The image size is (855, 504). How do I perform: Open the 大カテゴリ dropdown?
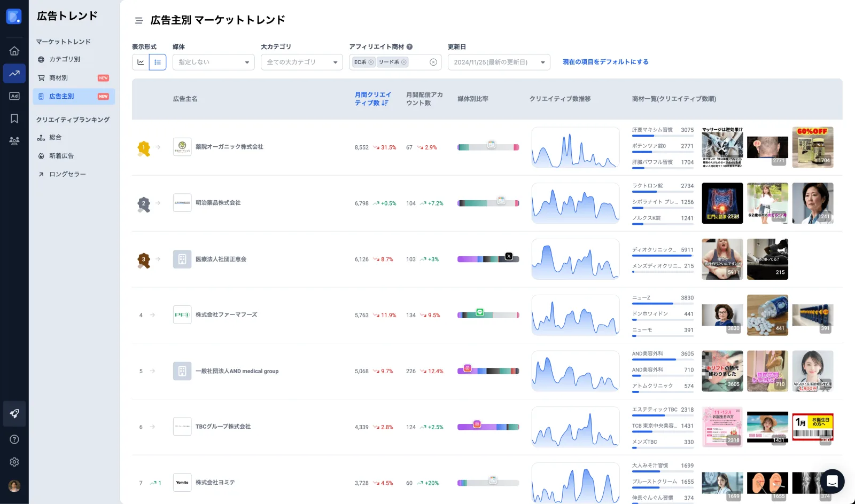click(301, 62)
